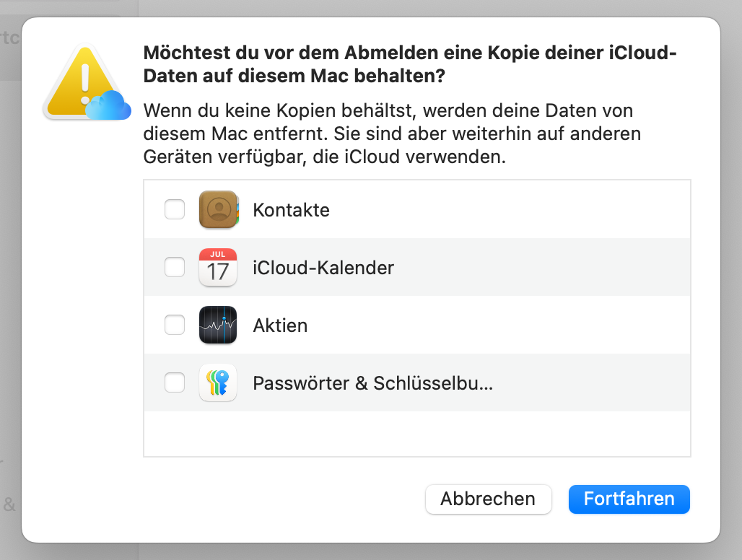This screenshot has width=742, height=560.
Task: Toggle the Passwörter & Schlüsselbund checkbox
Action: (x=175, y=382)
